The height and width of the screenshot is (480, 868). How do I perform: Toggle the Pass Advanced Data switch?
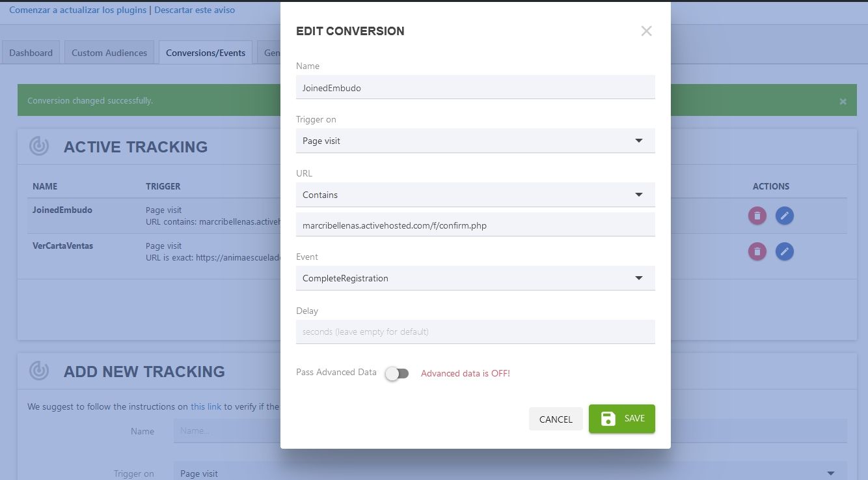[x=397, y=373]
